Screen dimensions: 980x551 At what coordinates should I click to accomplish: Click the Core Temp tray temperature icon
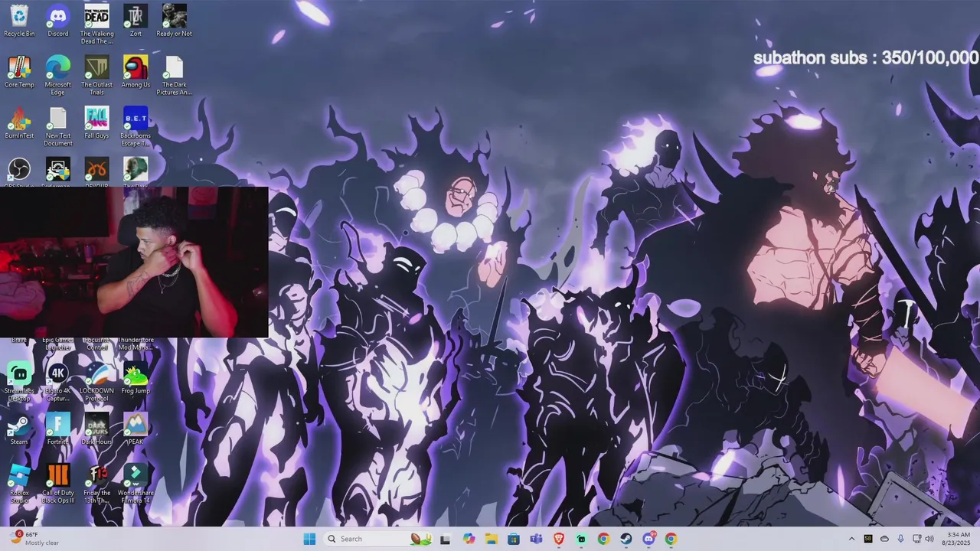(x=868, y=539)
